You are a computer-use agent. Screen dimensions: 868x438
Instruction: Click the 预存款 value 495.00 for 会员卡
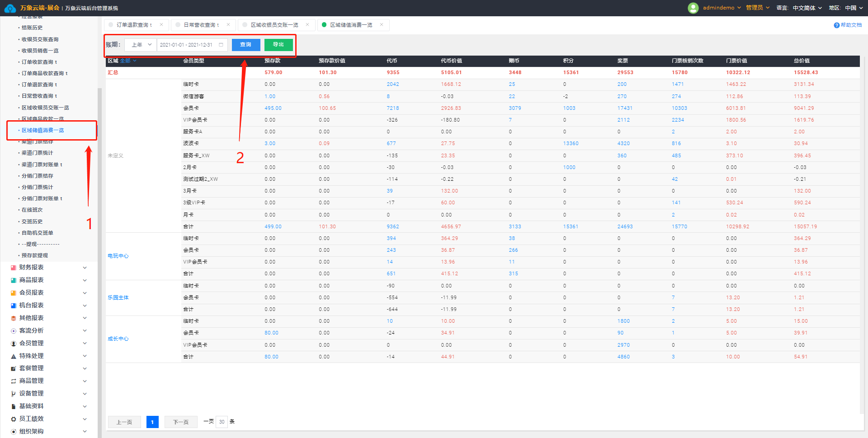point(273,108)
